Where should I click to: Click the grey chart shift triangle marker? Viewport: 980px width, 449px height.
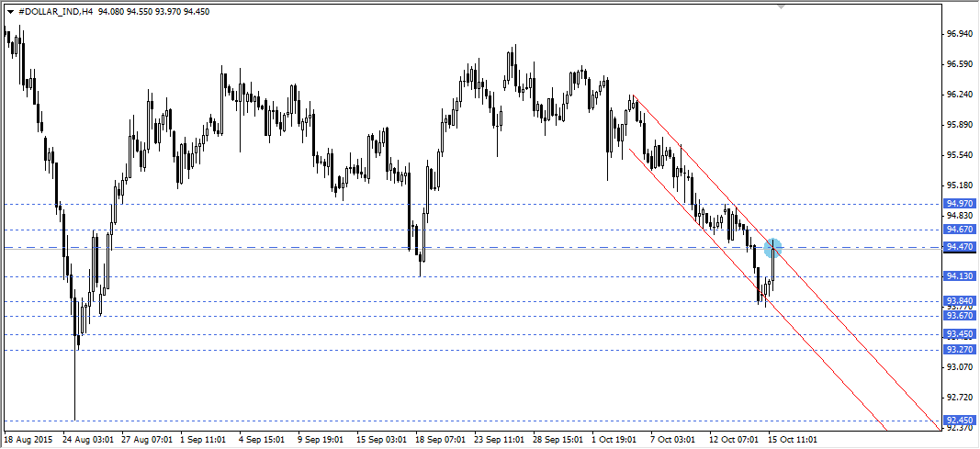pyautogui.click(x=782, y=6)
